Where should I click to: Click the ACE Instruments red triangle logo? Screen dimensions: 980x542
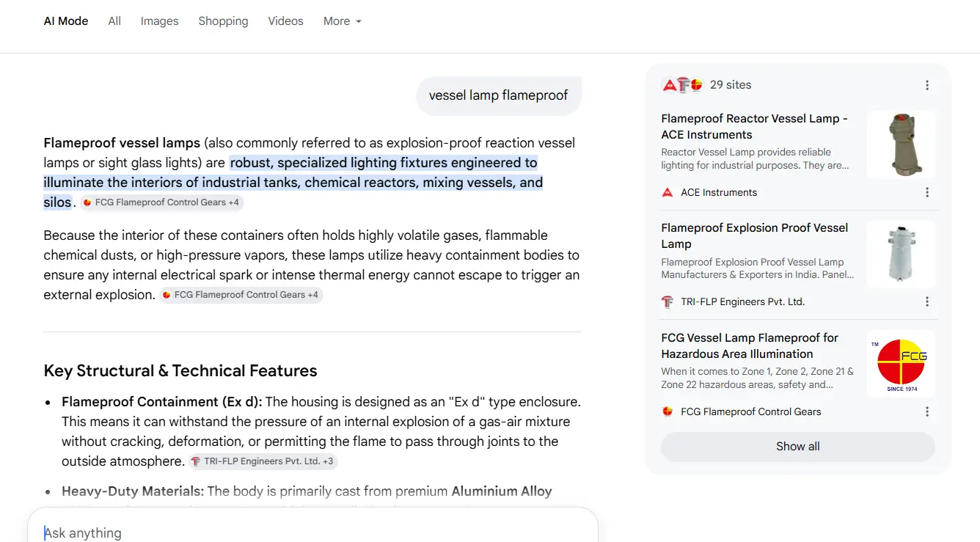pyautogui.click(x=668, y=192)
